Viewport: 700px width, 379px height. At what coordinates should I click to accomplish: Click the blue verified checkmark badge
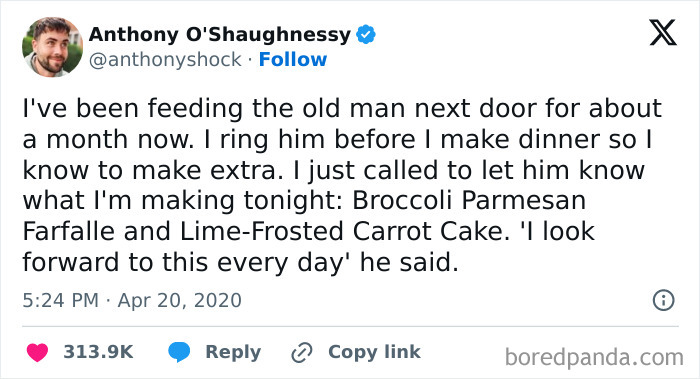(x=366, y=34)
